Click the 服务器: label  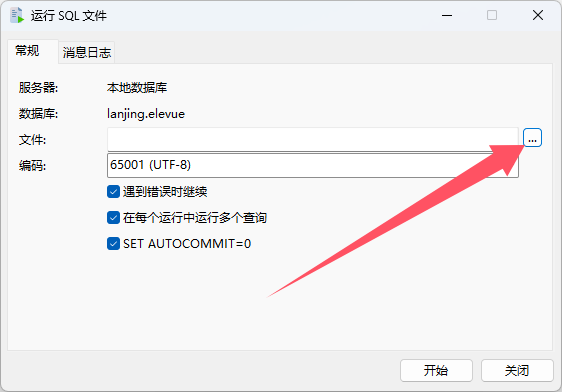[38, 87]
